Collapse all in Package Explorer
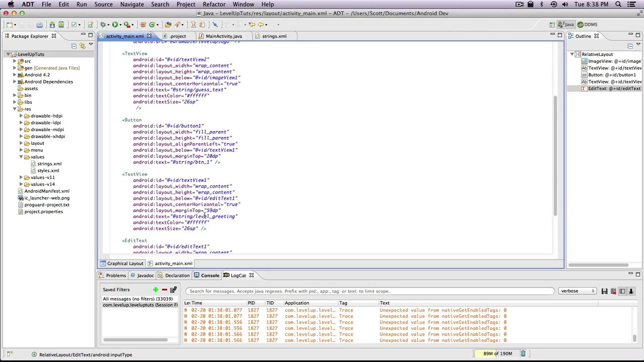Viewport: 644px width, 362px height. pyautogui.click(x=74, y=46)
